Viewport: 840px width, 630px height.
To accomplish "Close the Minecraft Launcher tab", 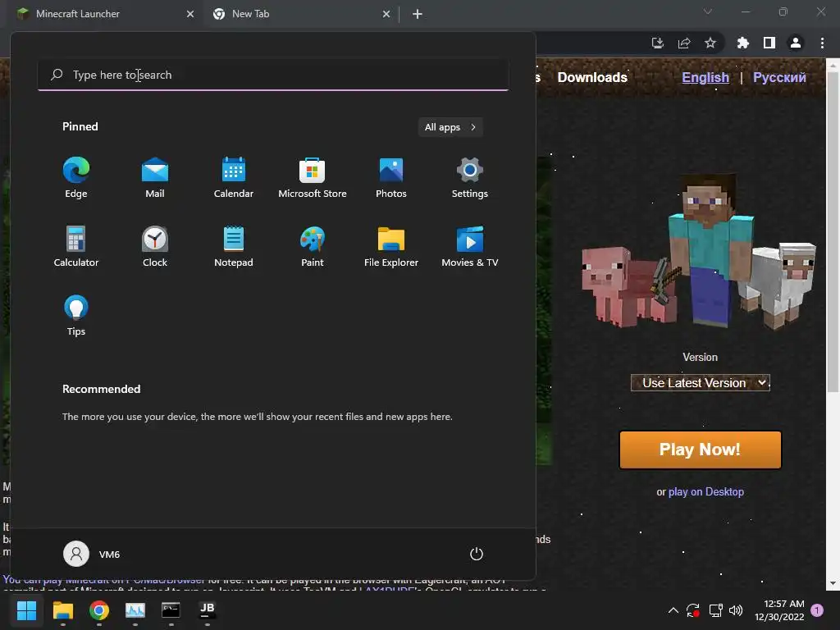I will point(190,14).
